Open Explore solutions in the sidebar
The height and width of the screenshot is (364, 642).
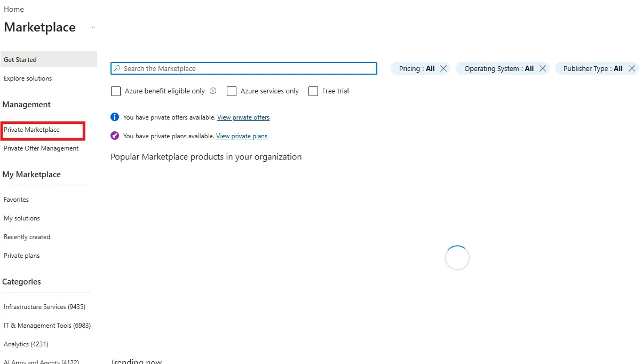click(28, 78)
